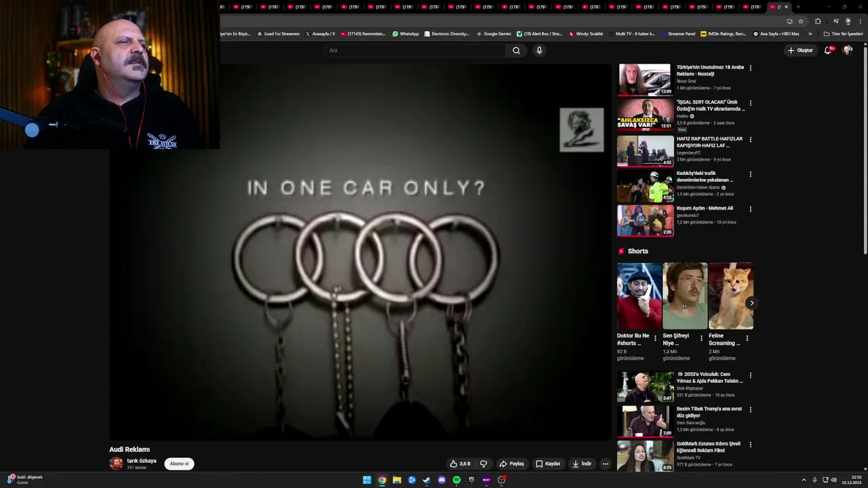Open the Feline Screaming cat short
This screenshot has height=488, width=868.
731,296
